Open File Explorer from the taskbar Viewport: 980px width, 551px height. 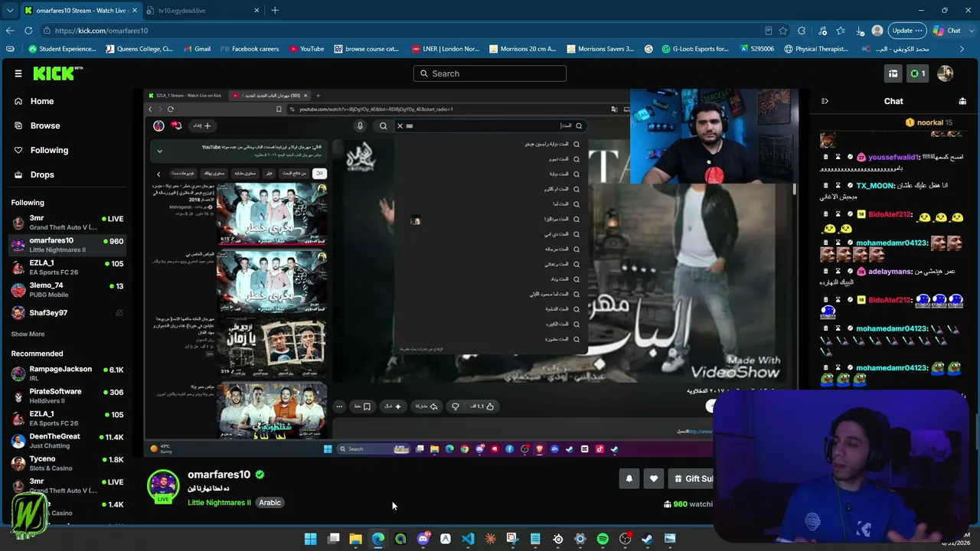355,540
